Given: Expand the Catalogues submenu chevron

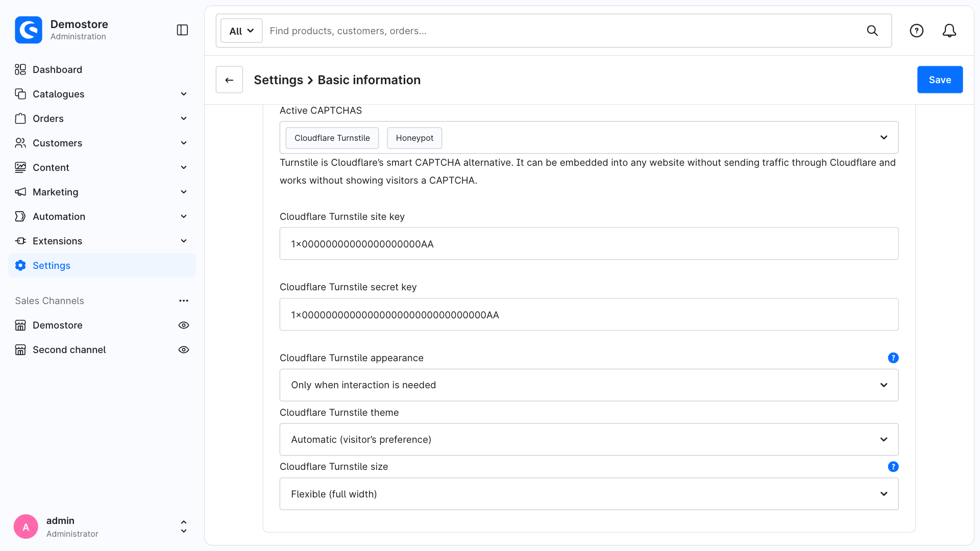Looking at the screenshot, I should [x=184, y=94].
